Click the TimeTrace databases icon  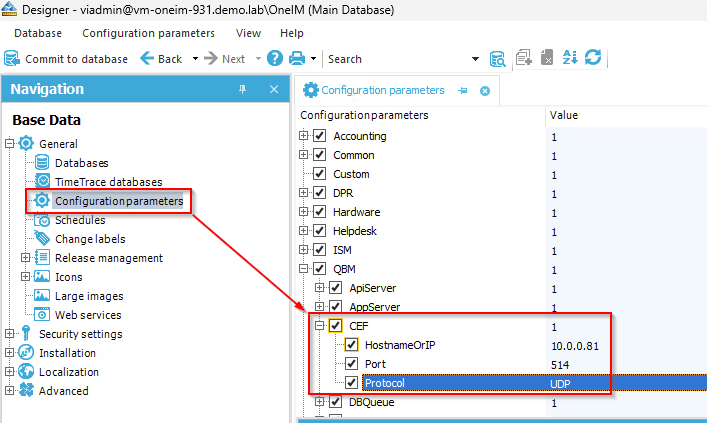pyautogui.click(x=42, y=181)
